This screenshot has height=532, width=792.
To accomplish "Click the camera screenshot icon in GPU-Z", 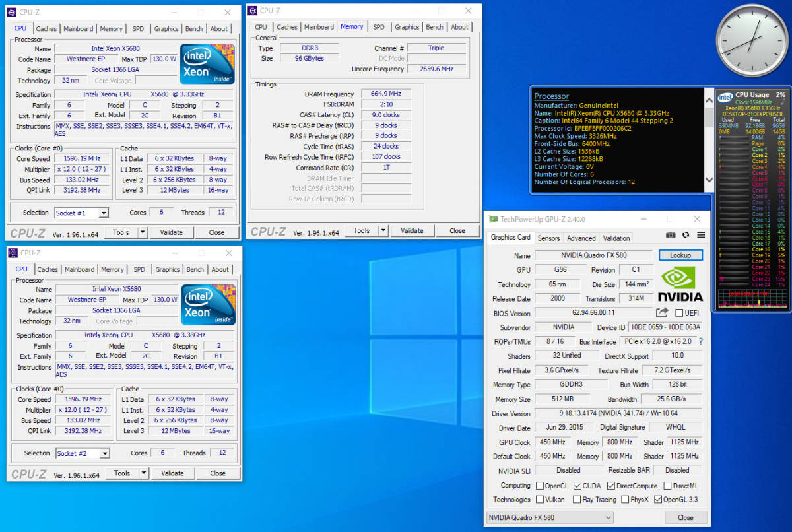I will click(671, 235).
